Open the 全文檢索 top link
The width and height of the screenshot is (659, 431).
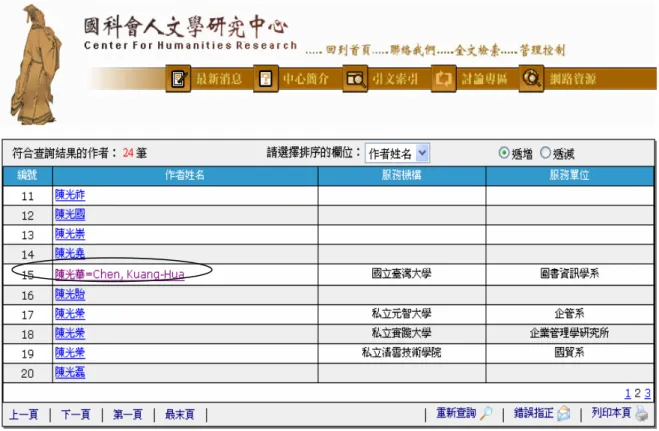[477, 50]
